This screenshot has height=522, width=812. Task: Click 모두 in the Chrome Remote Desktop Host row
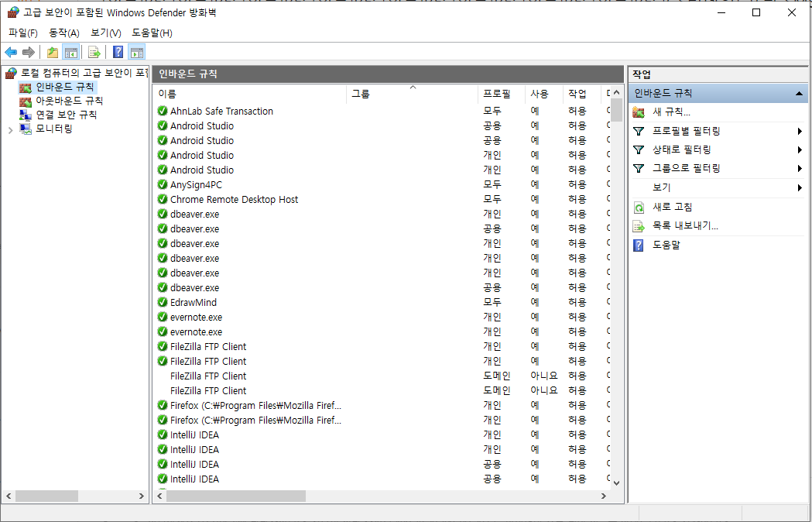492,200
